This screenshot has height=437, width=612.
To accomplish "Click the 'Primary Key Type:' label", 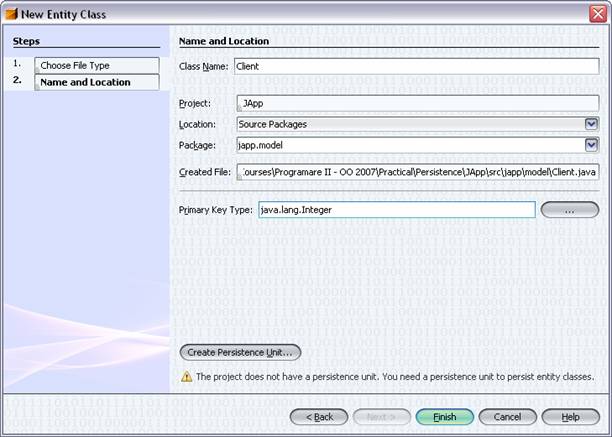I will (215, 210).
